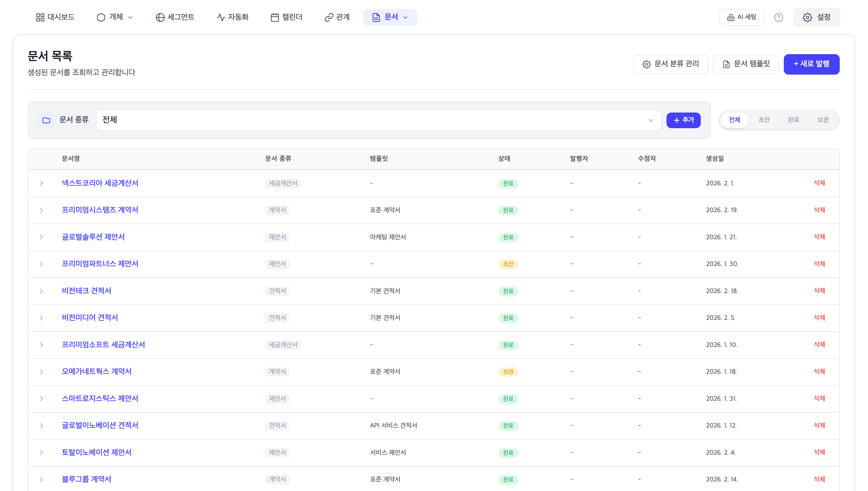Open settings via gear icon

tap(807, 17)
